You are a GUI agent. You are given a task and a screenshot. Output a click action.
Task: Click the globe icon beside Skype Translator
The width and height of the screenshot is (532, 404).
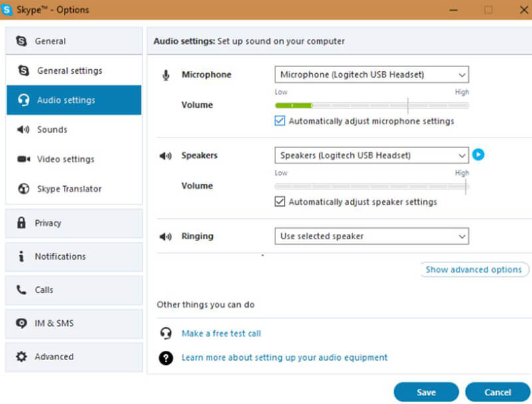click(23, 189)
